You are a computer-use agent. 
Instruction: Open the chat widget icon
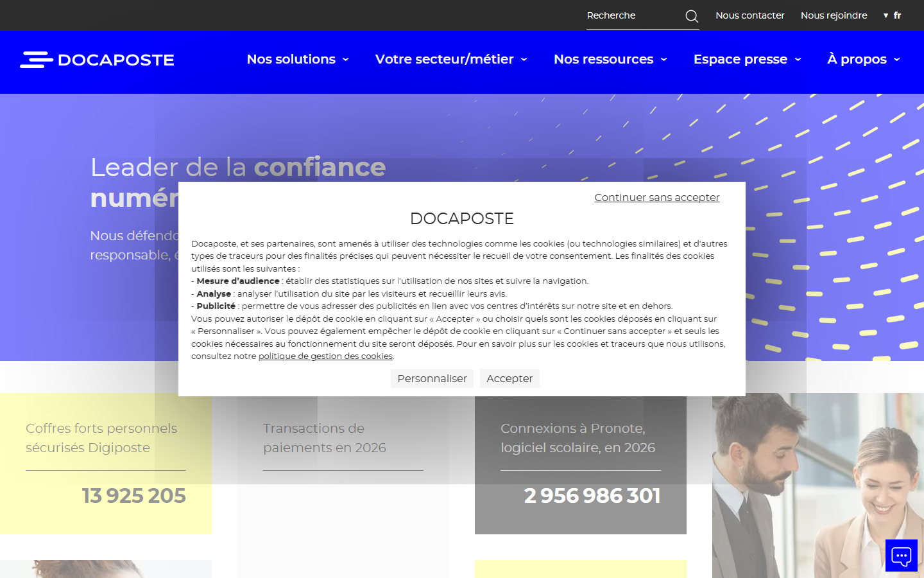[902, 556]
